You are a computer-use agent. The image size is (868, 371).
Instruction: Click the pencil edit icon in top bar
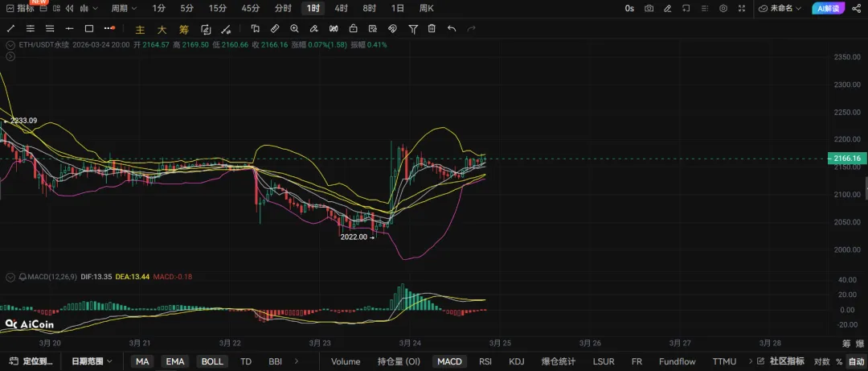pos(668,8)
